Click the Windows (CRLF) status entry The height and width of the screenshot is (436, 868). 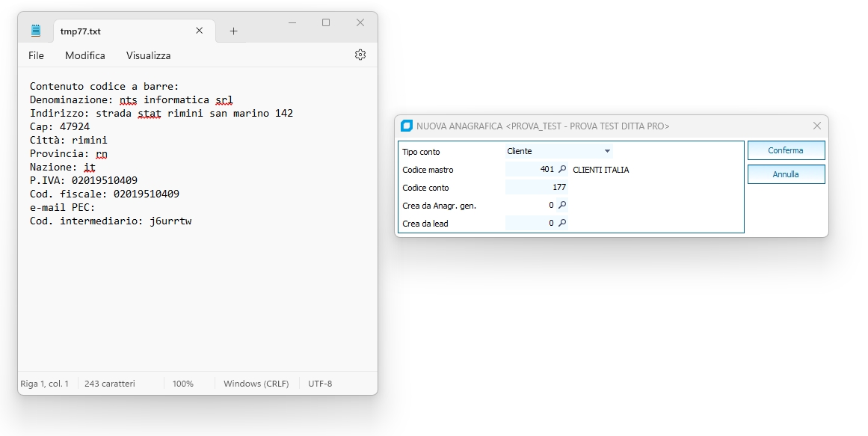click(x=256, y=384)
